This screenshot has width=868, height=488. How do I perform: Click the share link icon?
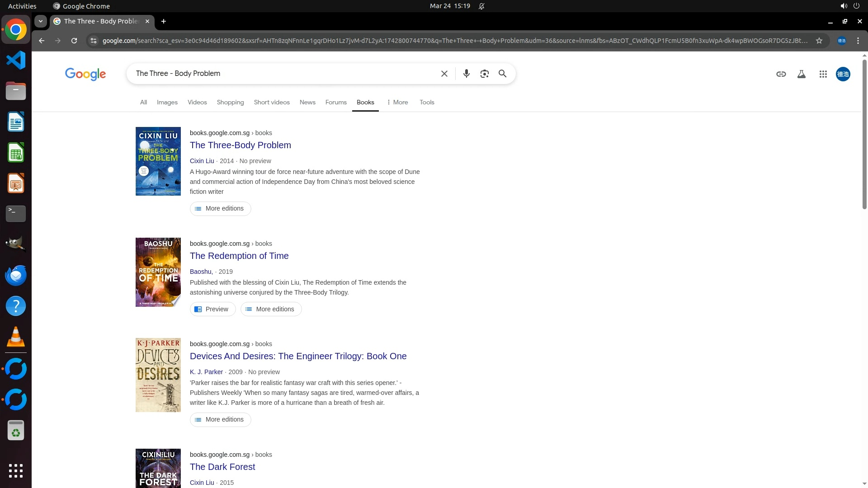click(x=781, y=74)
